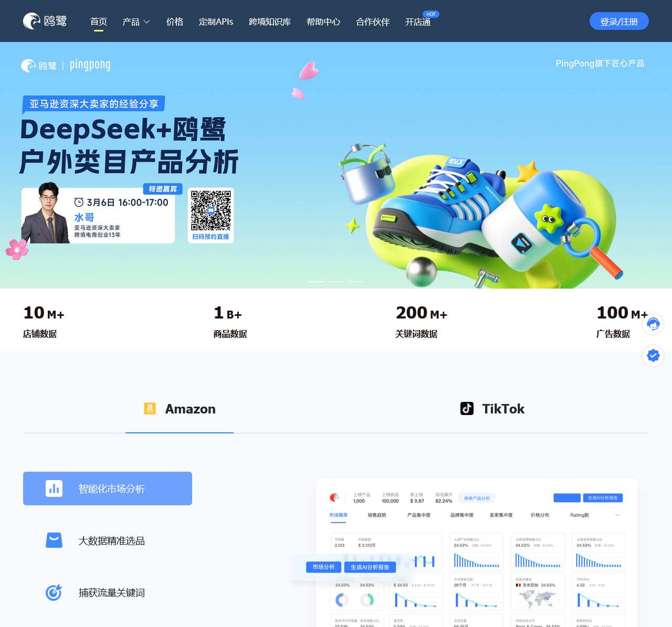Open the 跨境知识库 menu item
This screenshot has height=627, width=672.
(x=270, y=22)
